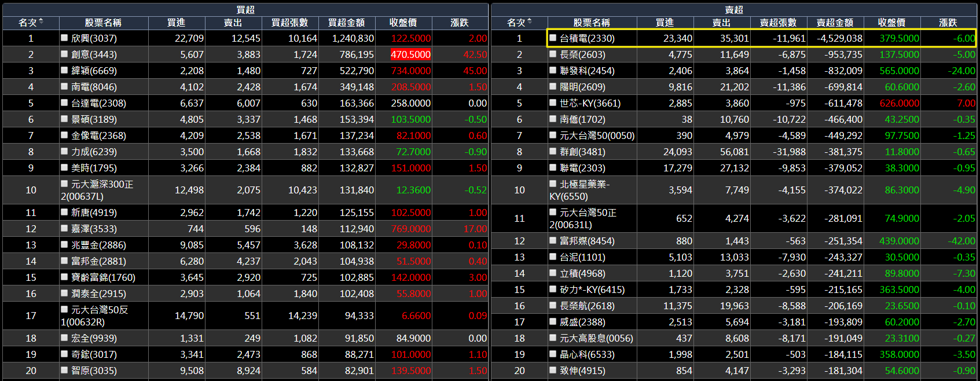Viewport: 980px width, 381px height.
Task: Select the 新唐(4919) checkbox
Action: point(65,212)
